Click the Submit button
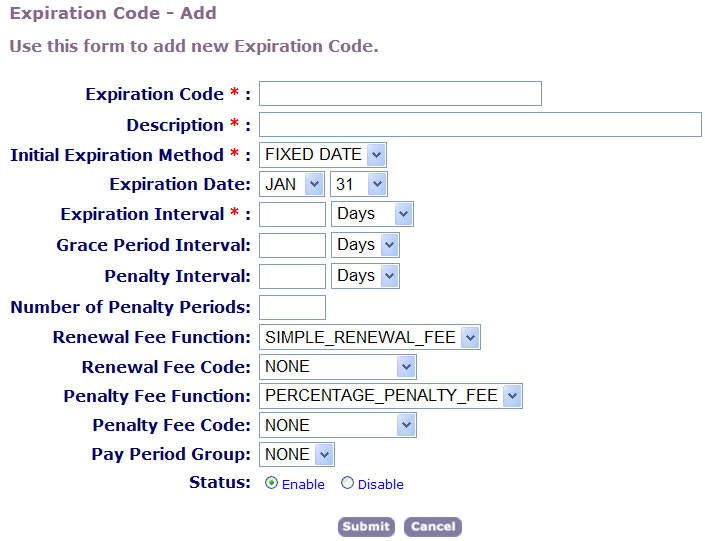 pos(366,527)
